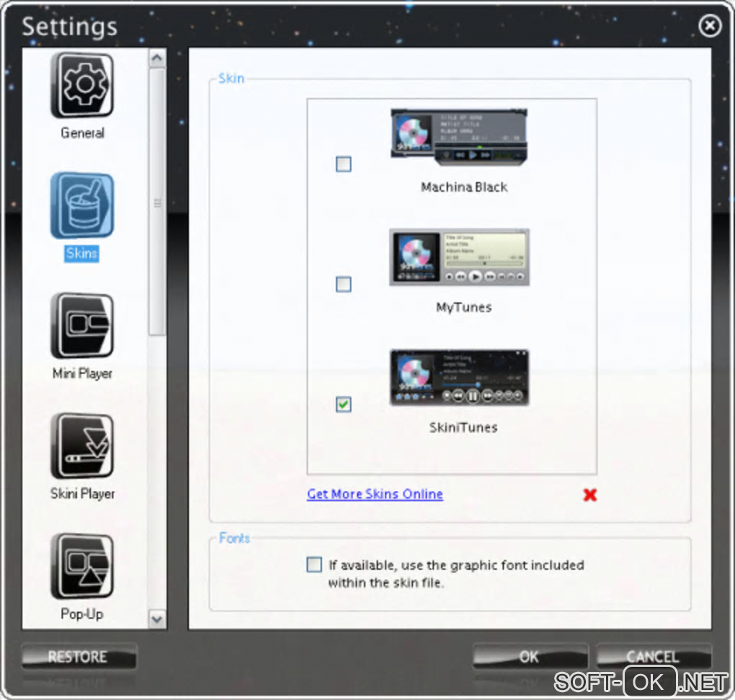Click the SkiniTunes skin preview thumbnail
This screenshot has height=700, width=735.
[459, 377]
